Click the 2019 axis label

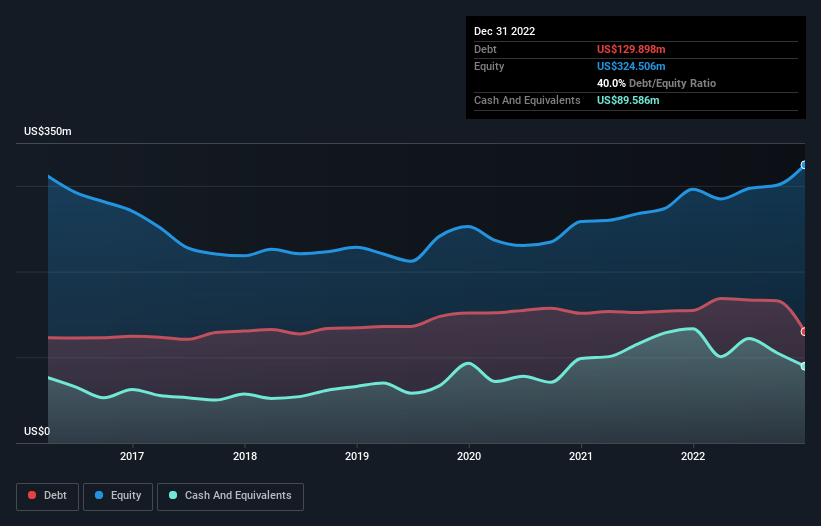tap(357, 456)
